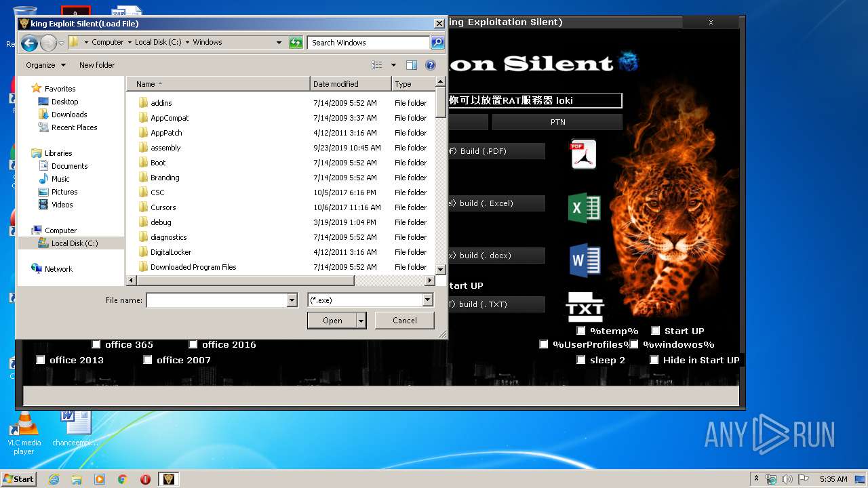Open the views options dropdown arrow
Image resolution: width=868 pixels, height=488 pixels.
tap(393, 65)
